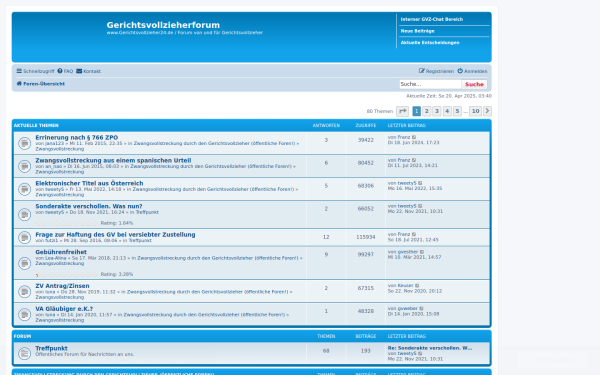This screenshot has width=600, height=375.
Task: Click the red Suche search button
Action: 474,84
